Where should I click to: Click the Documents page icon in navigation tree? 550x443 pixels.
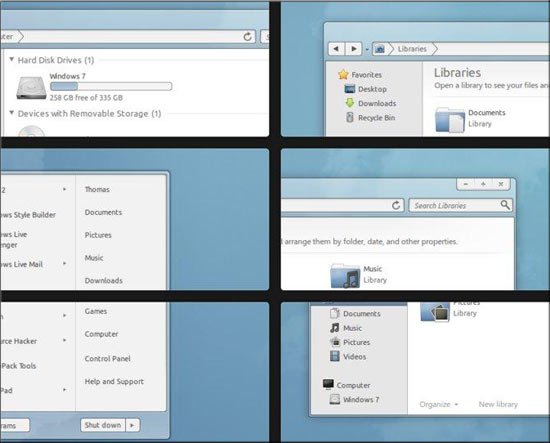click(x=335, y=313)
